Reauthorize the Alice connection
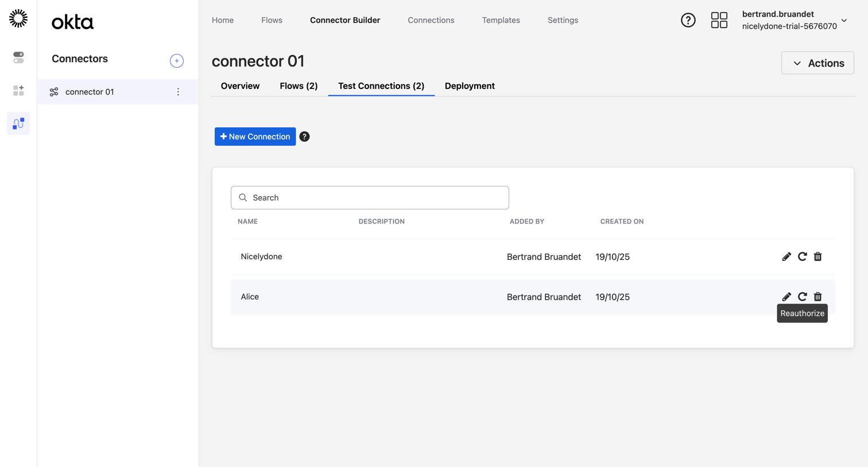The width and height of the screenshot is (868, 467). coord(803,297)
